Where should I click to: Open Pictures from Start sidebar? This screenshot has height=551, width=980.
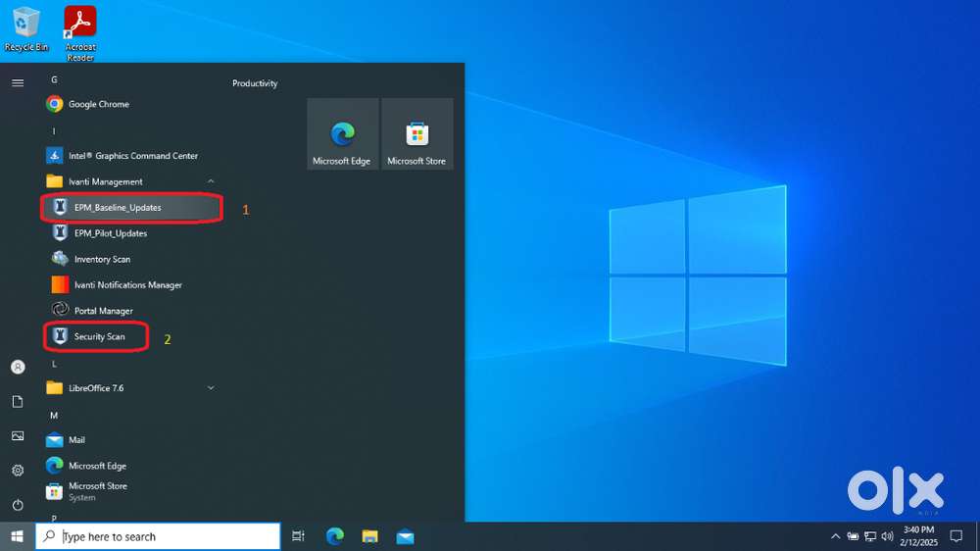(x=18, y=436)
